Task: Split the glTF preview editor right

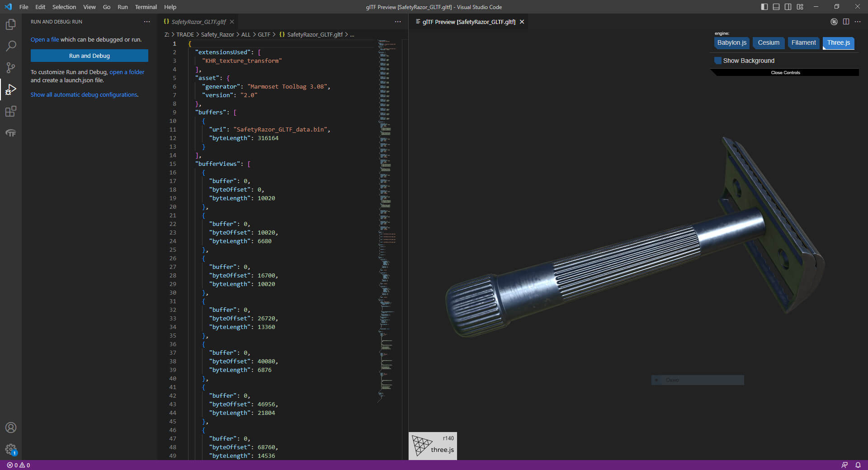Action: (x=846, y=22)
